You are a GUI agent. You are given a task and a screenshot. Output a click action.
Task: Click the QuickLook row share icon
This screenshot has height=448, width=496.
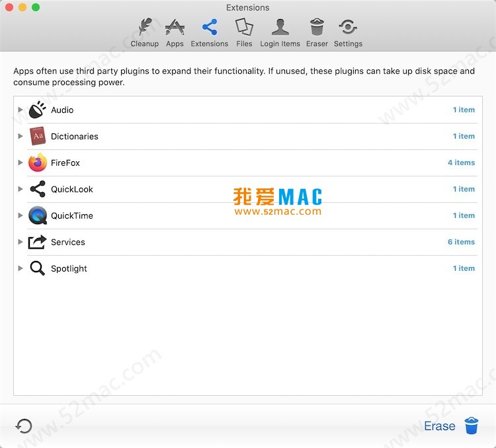pos(37,189)
